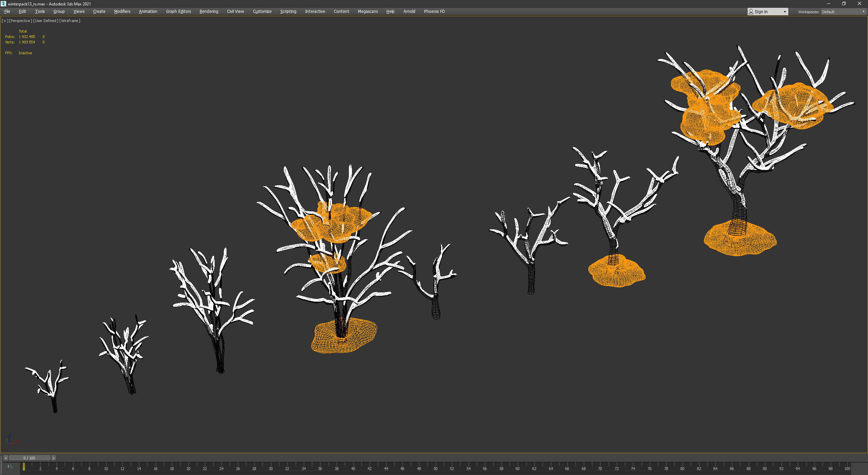Open the Scripting menu
868x475 pixels.
[288, 12]
